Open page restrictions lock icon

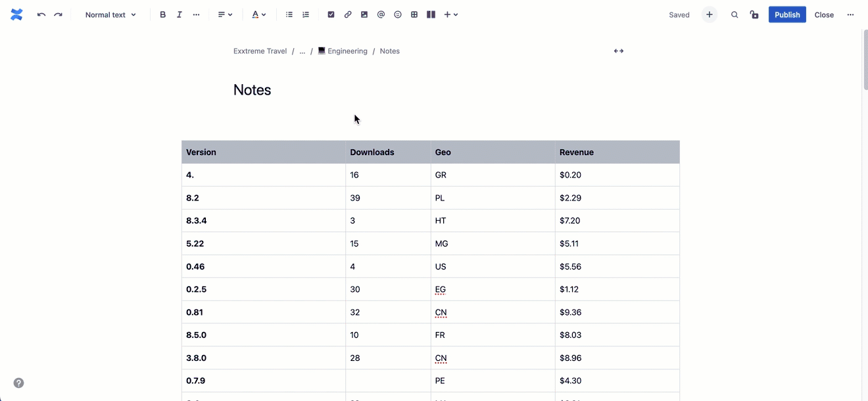[x=754, y=14]
